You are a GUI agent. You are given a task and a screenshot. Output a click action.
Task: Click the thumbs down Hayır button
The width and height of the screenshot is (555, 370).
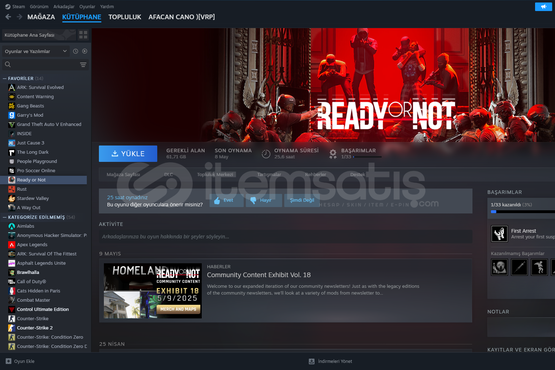coord(264,200)
